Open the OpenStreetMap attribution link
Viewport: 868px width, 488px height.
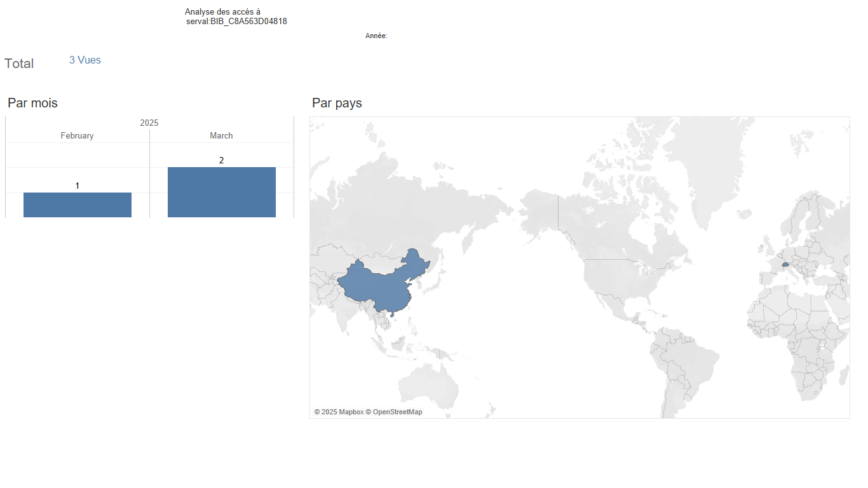[x=394, y=412]
